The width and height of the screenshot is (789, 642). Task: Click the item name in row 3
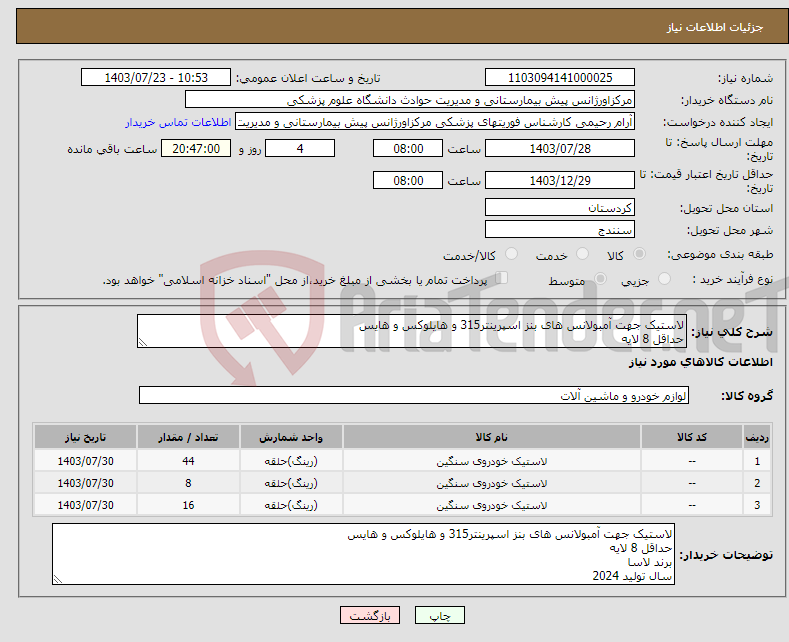coord(492,505)
